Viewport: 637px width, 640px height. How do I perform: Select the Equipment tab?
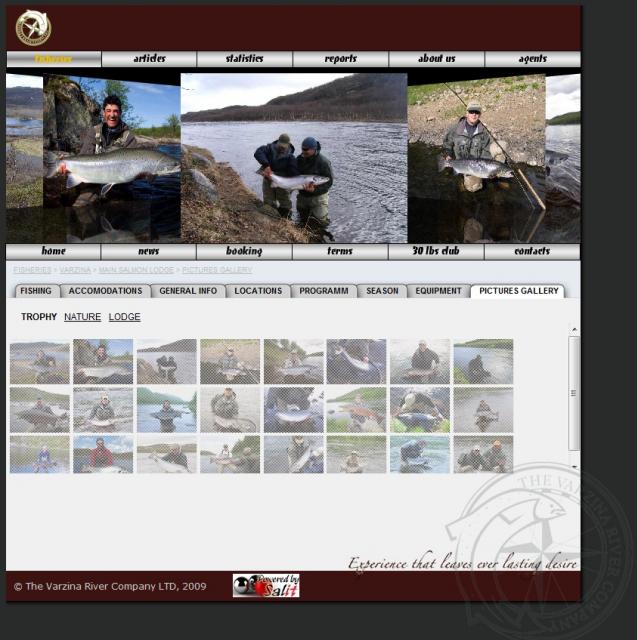pyautogui.click(x=438, y=291)
